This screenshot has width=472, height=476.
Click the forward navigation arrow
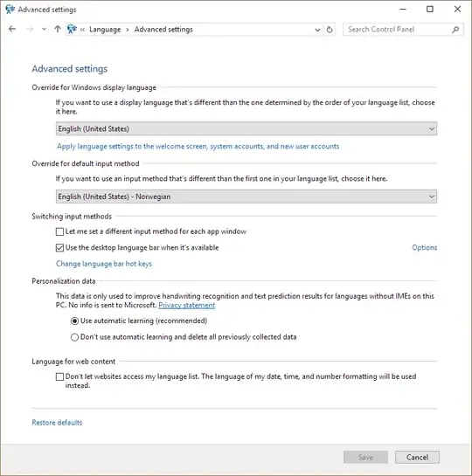pos(30,29)
